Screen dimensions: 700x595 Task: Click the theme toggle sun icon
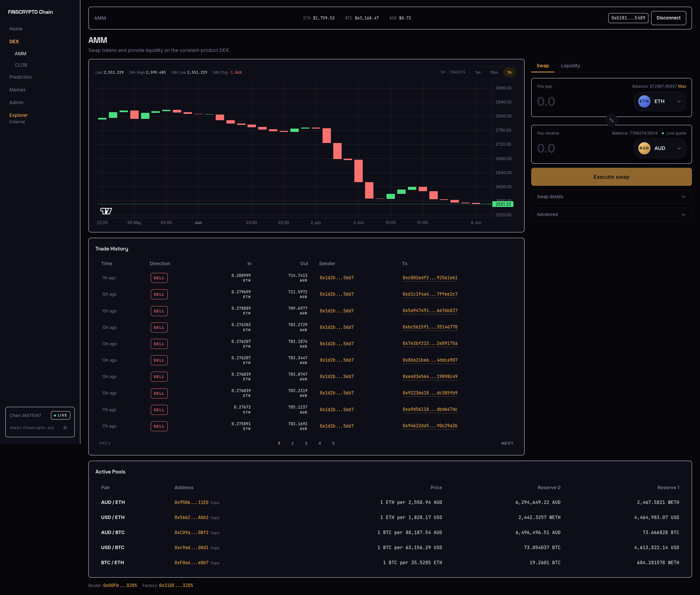(x=65, y=428)
